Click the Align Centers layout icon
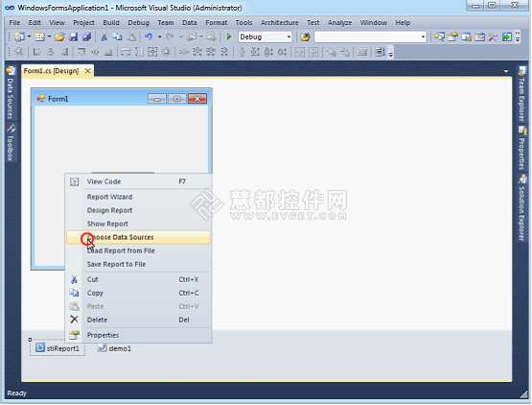This screenshot has height=405, width=532. point(51,52)
